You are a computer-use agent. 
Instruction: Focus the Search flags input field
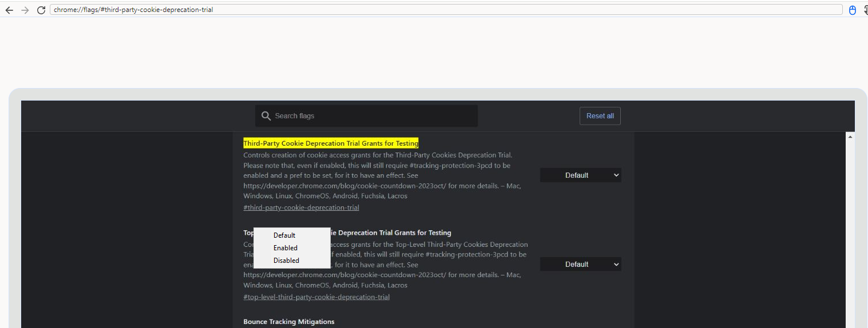[372, 116]
